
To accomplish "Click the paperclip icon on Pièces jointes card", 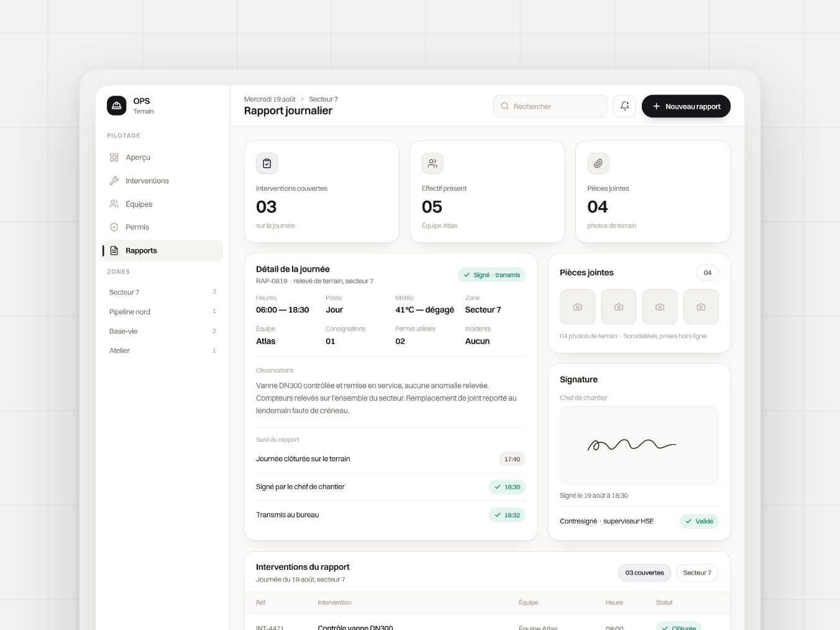I will [x=598, y=163].
